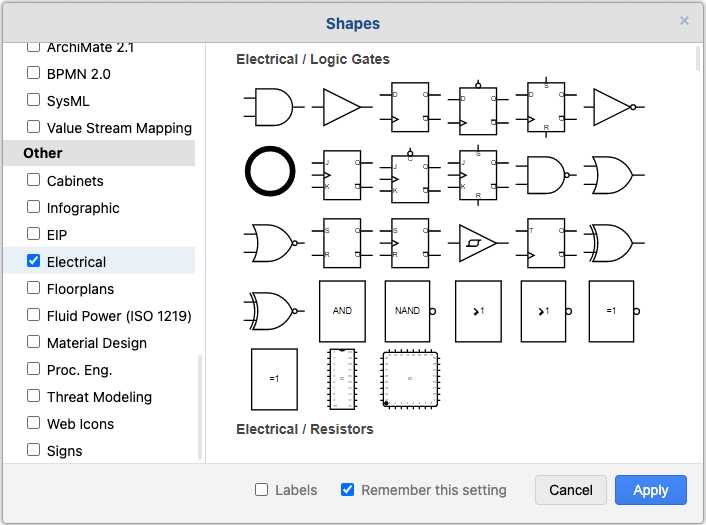Uncheck the Electrical library
The width and height of the screenshot is (706, 525).
tap(33, 261)
